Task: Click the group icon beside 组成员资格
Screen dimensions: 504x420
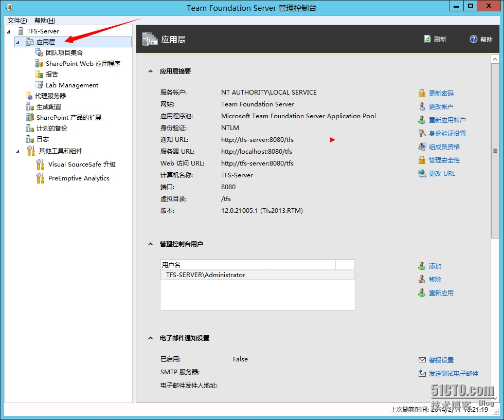Action: click(422, 147)
